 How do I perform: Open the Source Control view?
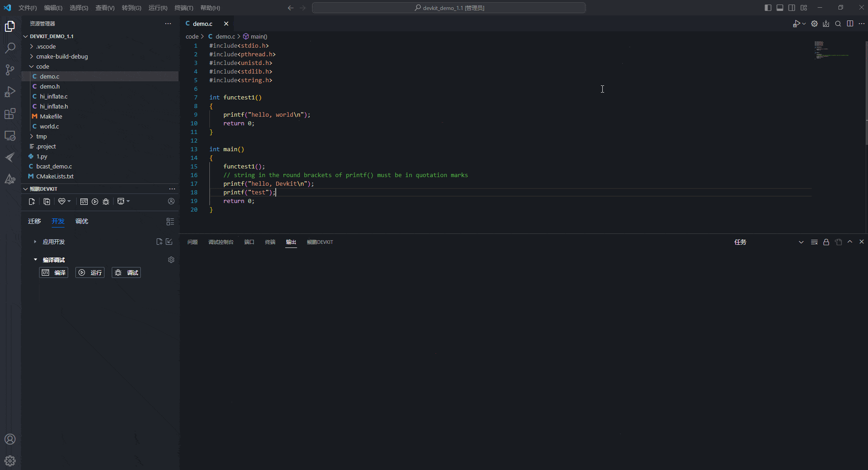pyautogui.click(x=10, y=69)
